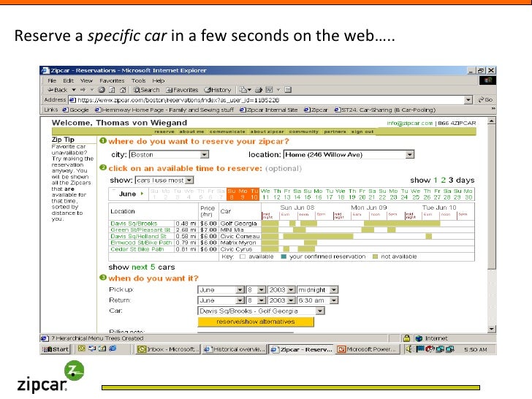Click the Cedar St Bike Path location link
Viewport: 532px width, 399px height.
pos(137,249)
